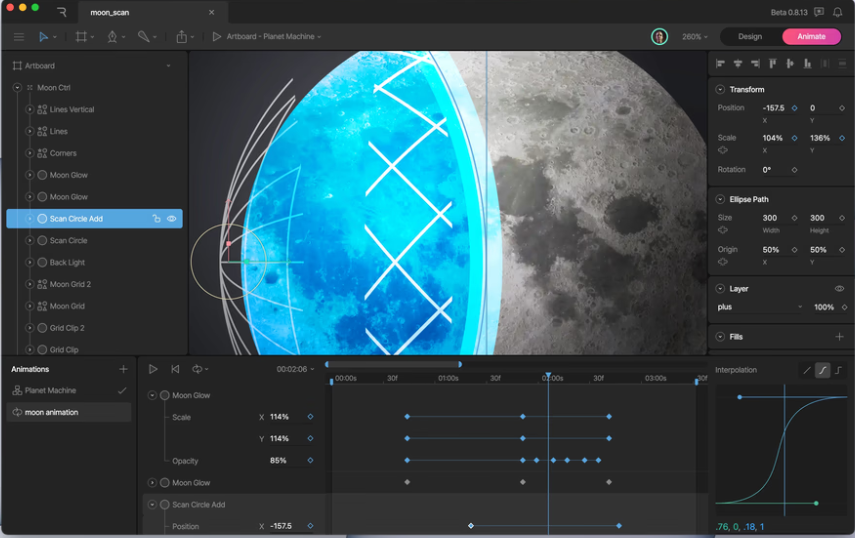
Task: Click the user avatar icon
Action: (x=659, y=37)
